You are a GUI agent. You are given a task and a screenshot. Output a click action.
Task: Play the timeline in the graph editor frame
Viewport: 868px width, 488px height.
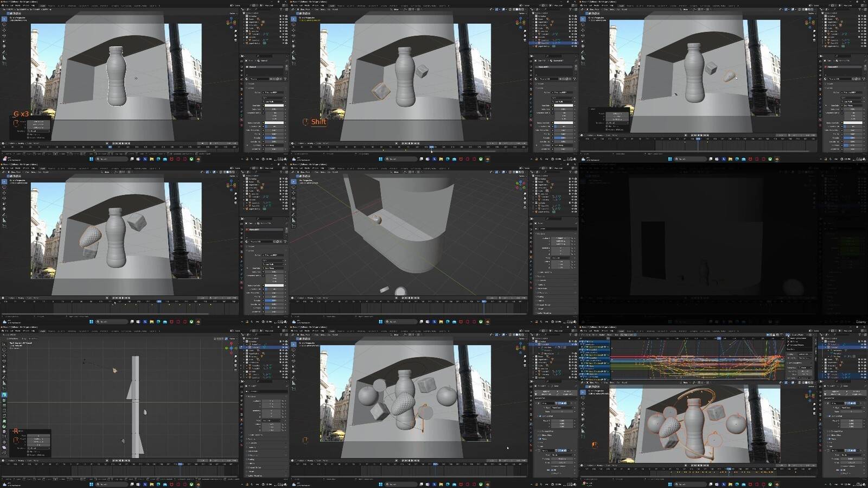tap(701, 465)
